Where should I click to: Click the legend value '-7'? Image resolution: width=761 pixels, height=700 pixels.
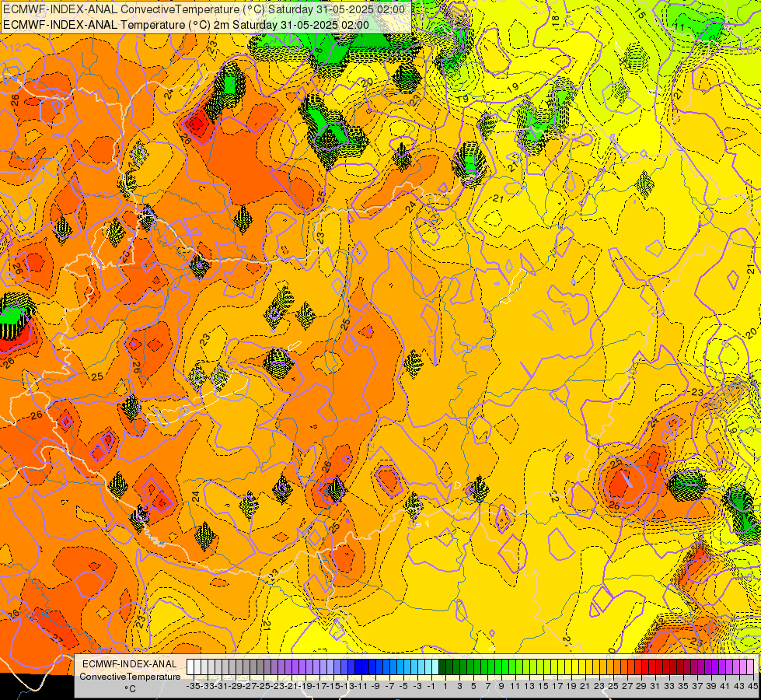[389, 686]
